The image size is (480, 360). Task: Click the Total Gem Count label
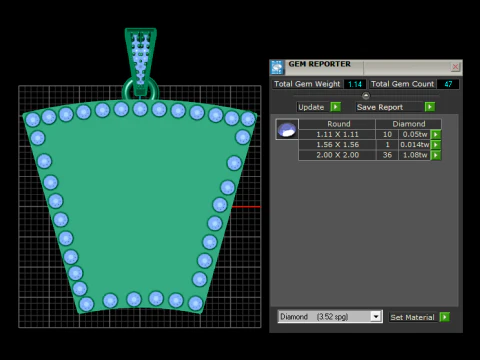pos(402,84)
